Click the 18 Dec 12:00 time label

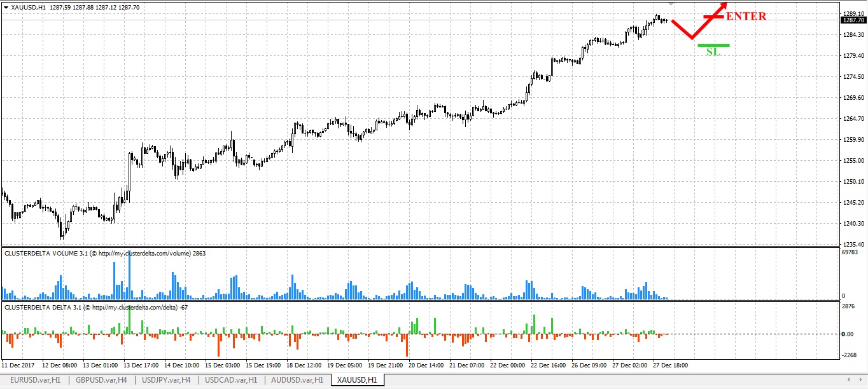tap(304, 365)
